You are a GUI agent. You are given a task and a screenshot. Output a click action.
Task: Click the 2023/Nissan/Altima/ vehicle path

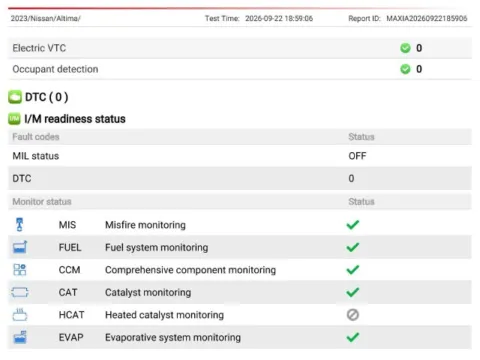coord(46,18)
